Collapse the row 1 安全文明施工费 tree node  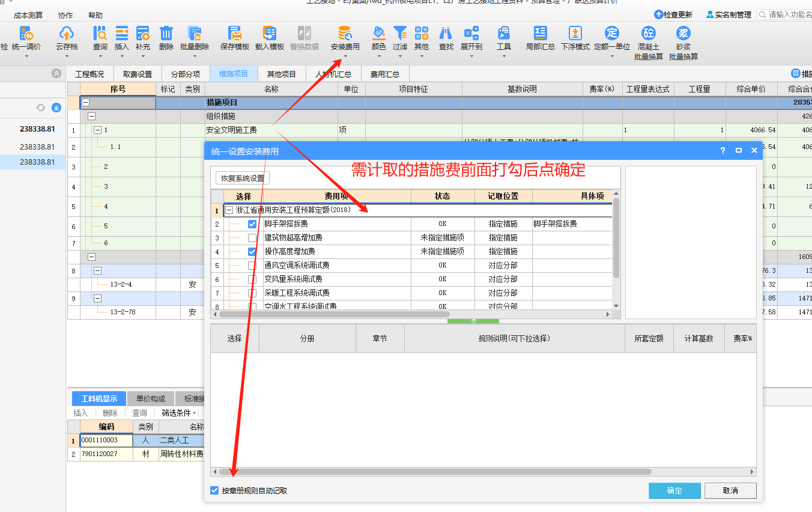click(x=97, y=130)
